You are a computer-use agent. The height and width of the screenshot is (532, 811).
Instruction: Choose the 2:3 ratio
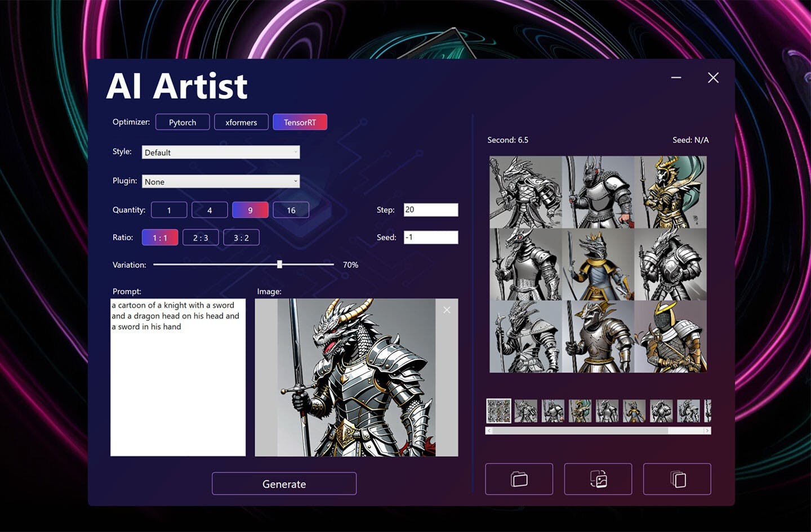point(200,238)
